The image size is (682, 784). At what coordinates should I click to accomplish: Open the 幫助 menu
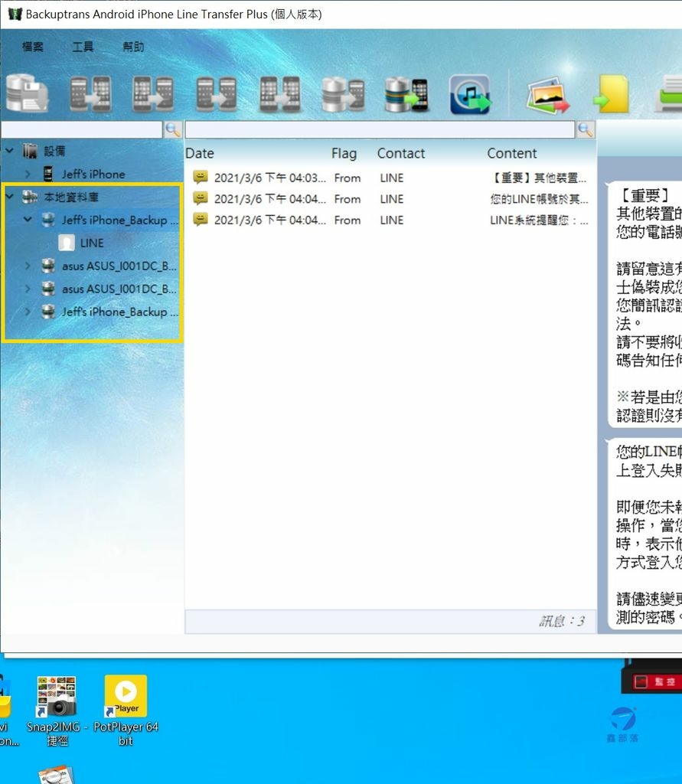click(x=133, y=47)
